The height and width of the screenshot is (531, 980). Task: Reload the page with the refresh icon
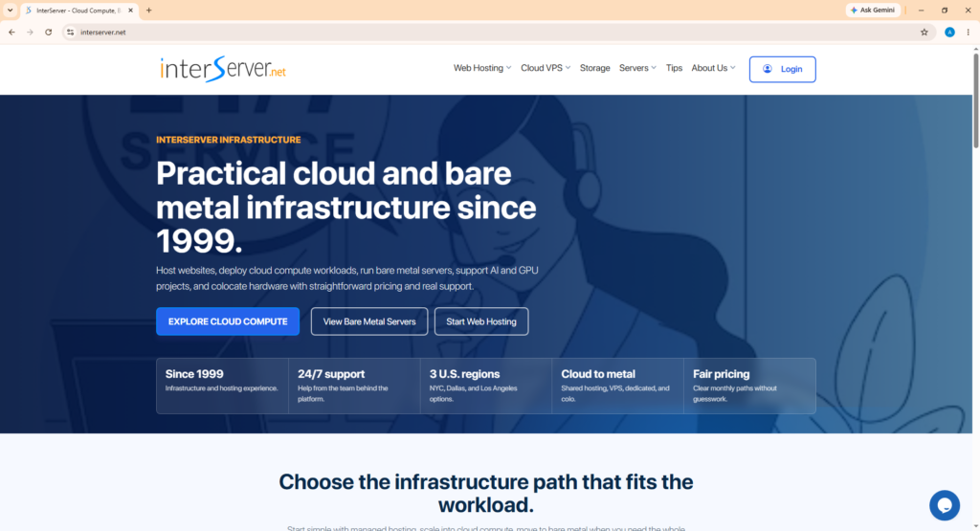[x=48, y=33]
